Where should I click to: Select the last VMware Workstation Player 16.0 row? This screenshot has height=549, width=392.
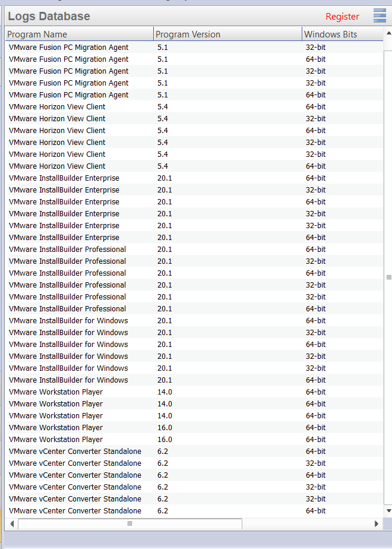195,440
